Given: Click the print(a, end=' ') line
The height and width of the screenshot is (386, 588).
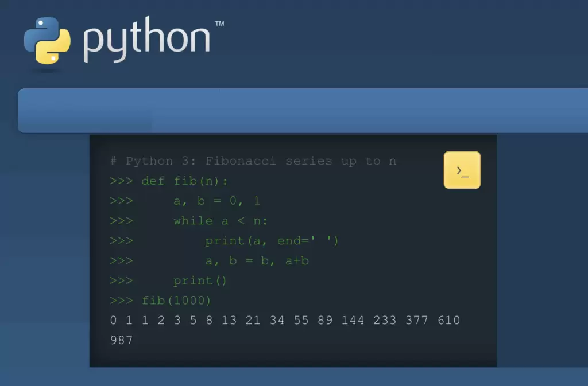Looking at the screenshot, I should tap(272, 241).
